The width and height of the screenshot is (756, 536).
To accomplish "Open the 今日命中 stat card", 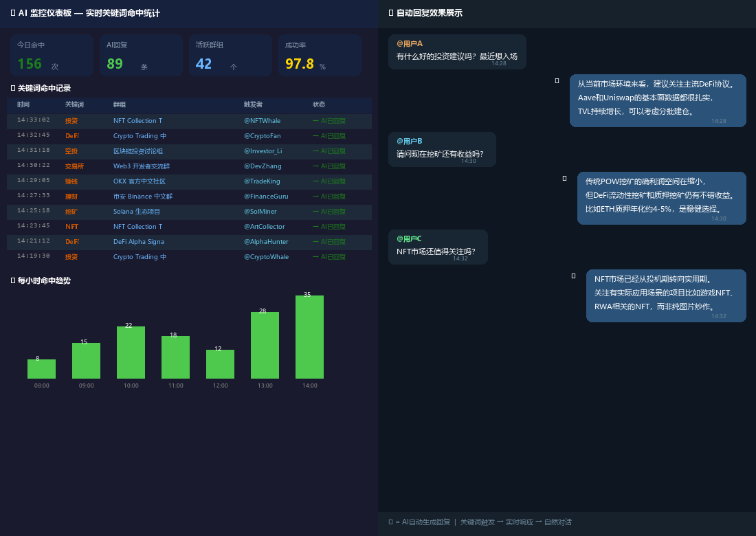I will 52,55.
